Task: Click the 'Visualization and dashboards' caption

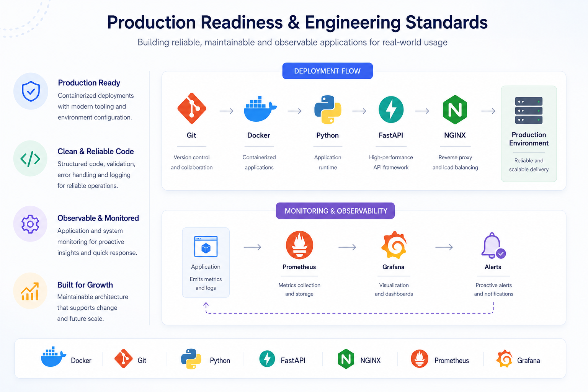Action: click(x=394, y=289)
